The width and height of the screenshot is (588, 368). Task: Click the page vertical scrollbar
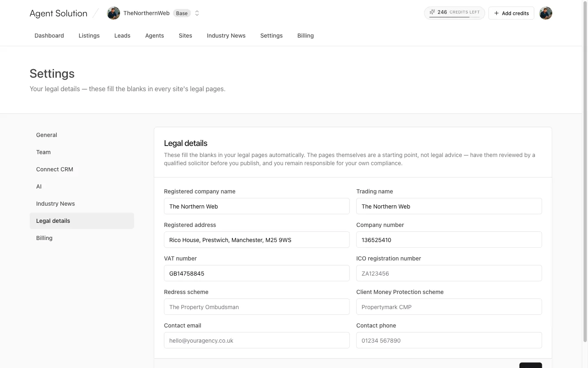coord(585,172)
